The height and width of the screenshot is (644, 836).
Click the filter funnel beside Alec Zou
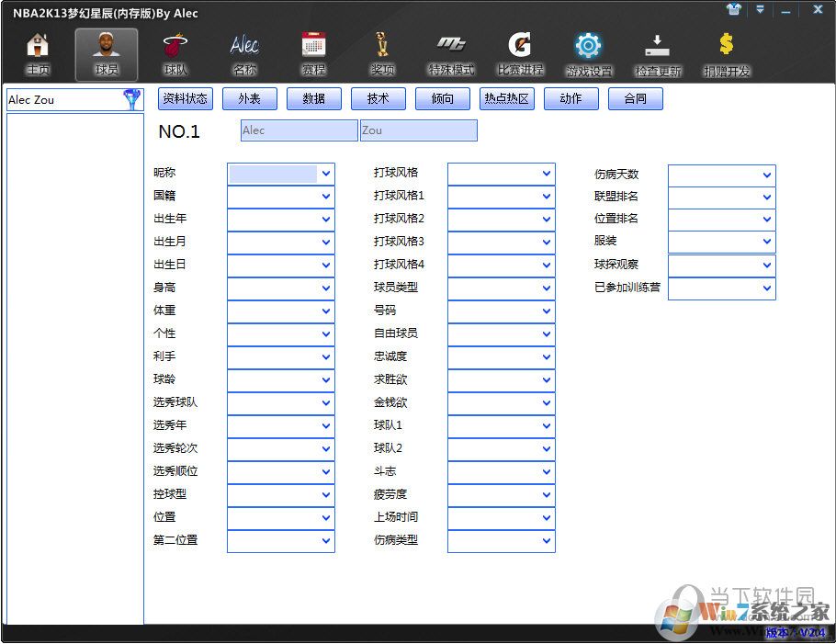click(x=132, y=98)
